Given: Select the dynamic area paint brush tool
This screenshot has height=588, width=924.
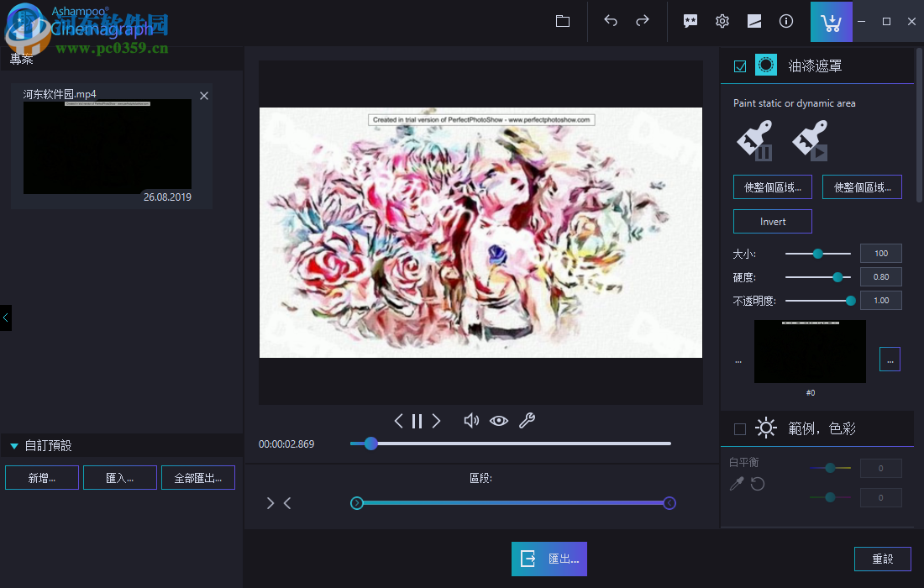Looking at the screenshot, I should (809, 139).
